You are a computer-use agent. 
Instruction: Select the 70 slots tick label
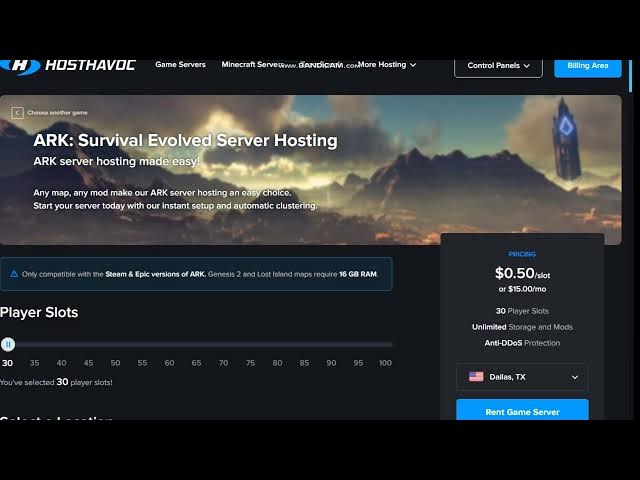pos(223,363)
